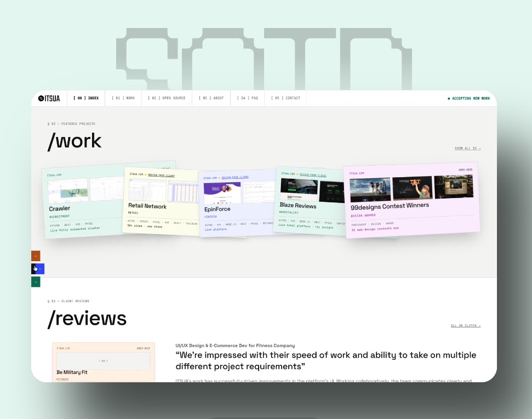The image size is (532, 419).
Task: Click the Show All 33 link
Action: pos(467,149)
